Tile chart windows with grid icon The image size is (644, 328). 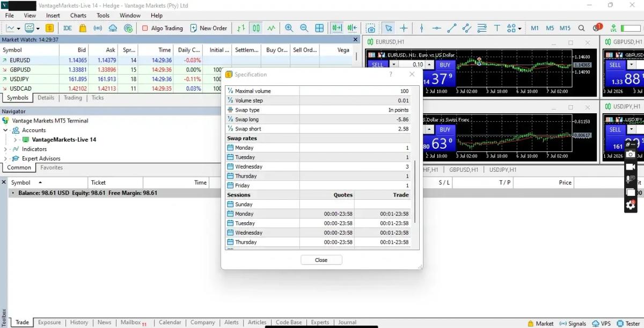point(319,28)
